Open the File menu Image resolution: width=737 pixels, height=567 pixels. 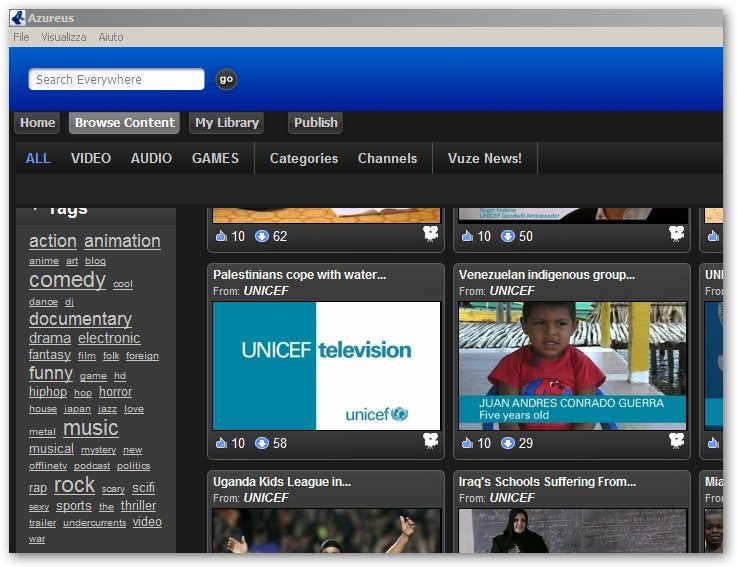(21, 37)
